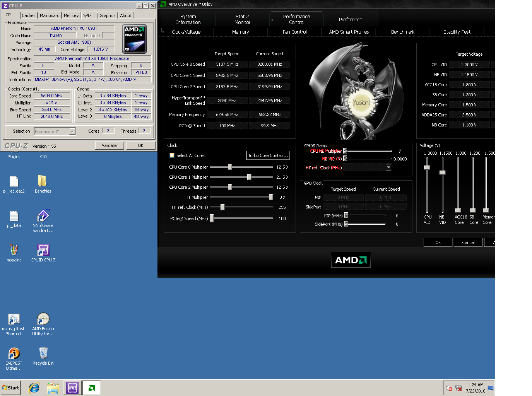Viewport: 532px width, 396px height.
Task: Adjust the VCC18 Core voltage slider
Action: [458, 211]
